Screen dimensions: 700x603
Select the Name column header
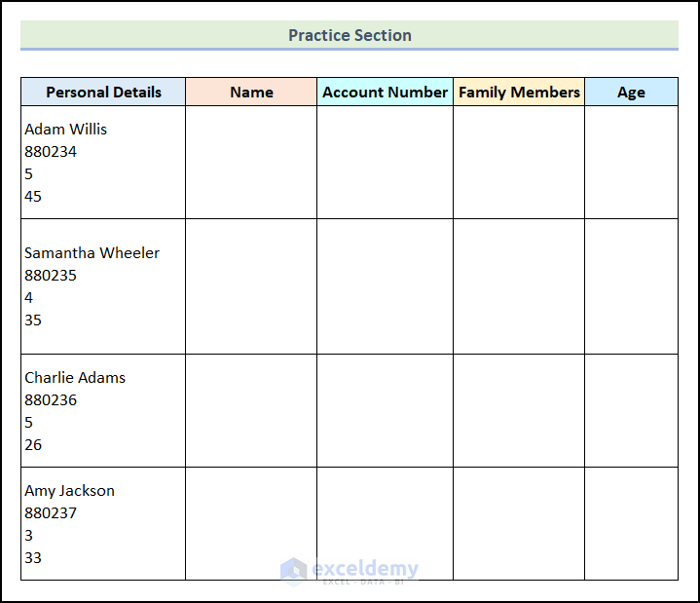(x=251, y=93)
